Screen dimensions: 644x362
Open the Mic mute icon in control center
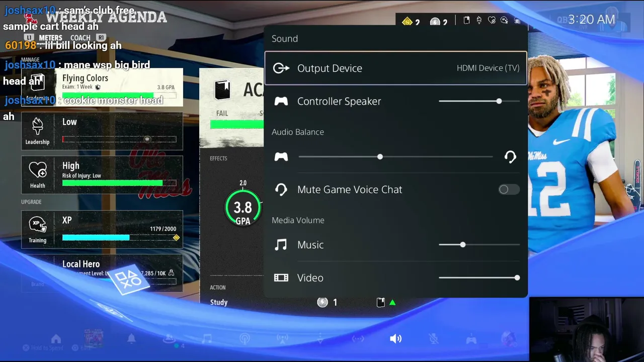click(x=434, y=339)
